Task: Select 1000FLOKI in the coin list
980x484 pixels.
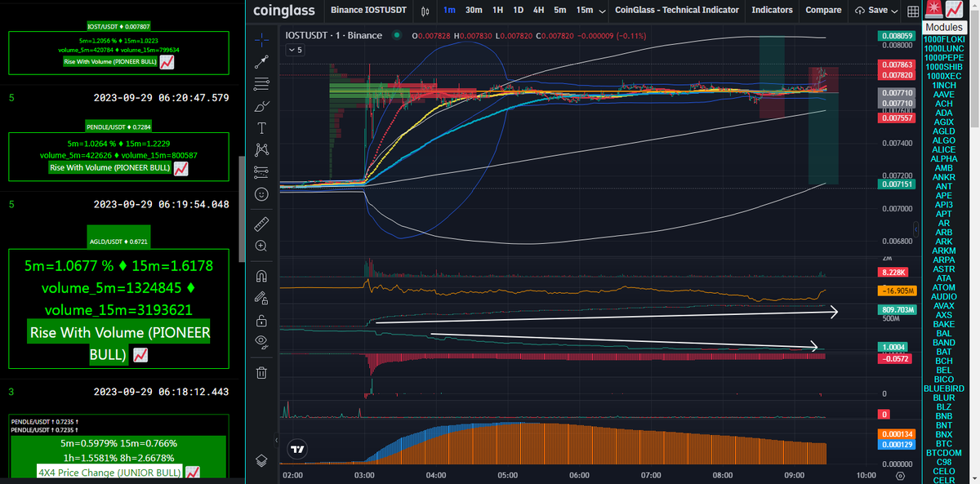Action: [943, 39]
